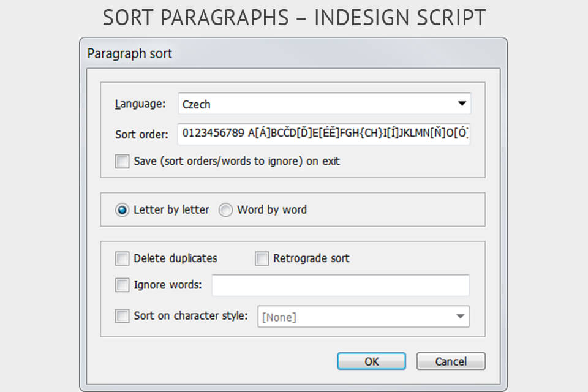Open the Language dropdown
Viewport: 588px width, 392px height.
point(325,104)
